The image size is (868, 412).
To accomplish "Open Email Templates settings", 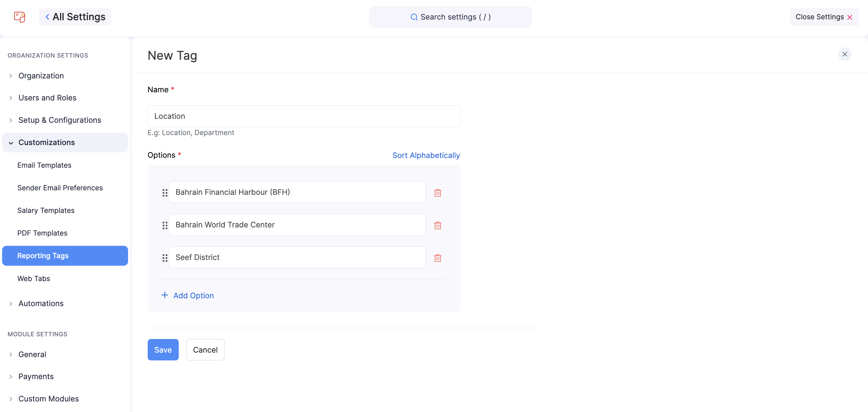I will click(x=44, y=165).
